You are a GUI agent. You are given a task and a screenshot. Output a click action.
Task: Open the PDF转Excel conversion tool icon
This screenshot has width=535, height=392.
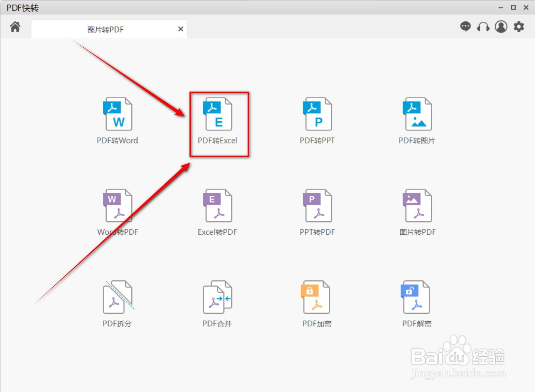pos(218,114)
